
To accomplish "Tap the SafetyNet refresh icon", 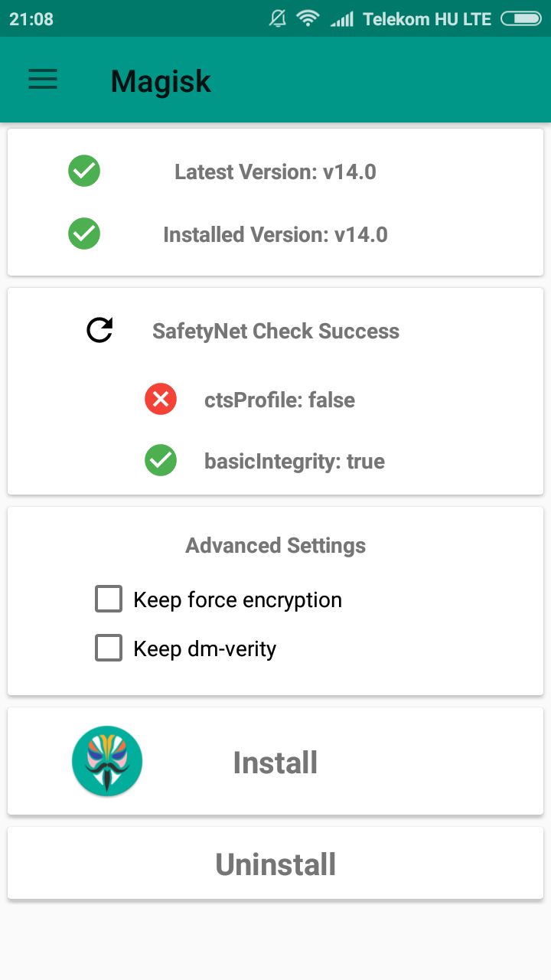I will pos(99,330).
